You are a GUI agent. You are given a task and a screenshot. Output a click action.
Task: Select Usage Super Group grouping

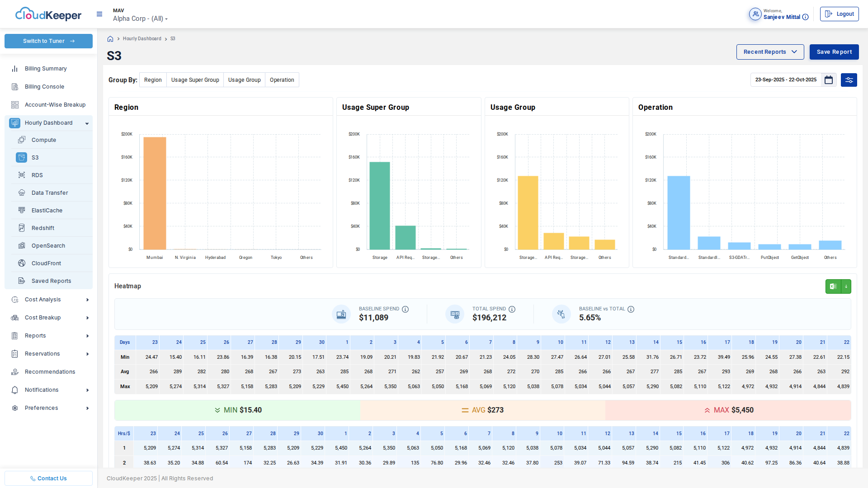[x=195, y=80]
